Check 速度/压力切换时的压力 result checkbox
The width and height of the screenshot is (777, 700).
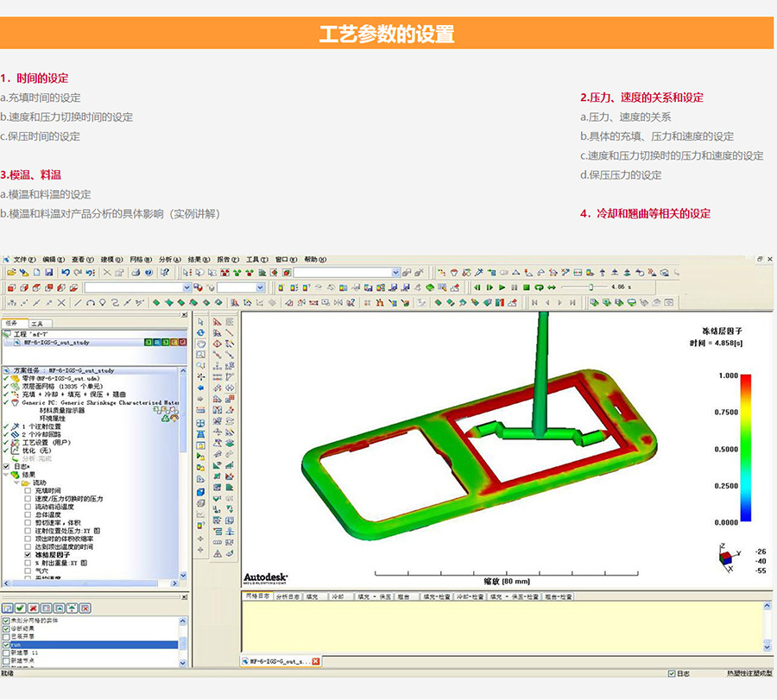pos(28,498)
